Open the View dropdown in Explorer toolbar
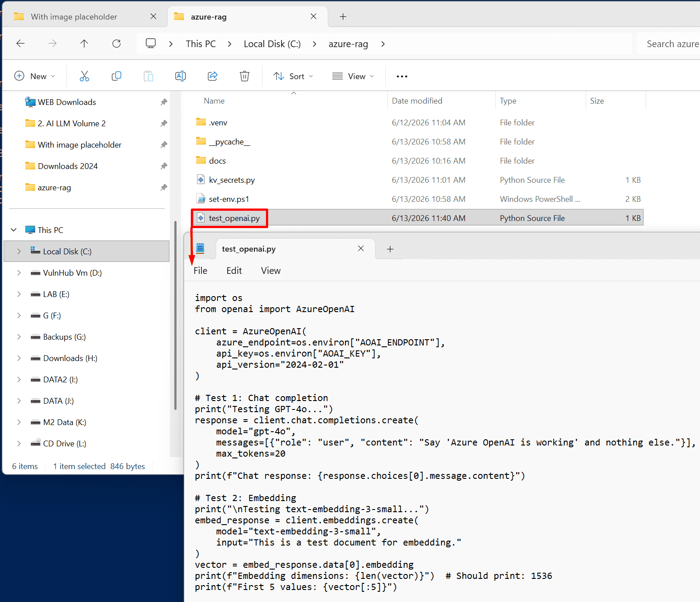The image size is (700, 602). point(353,76)
